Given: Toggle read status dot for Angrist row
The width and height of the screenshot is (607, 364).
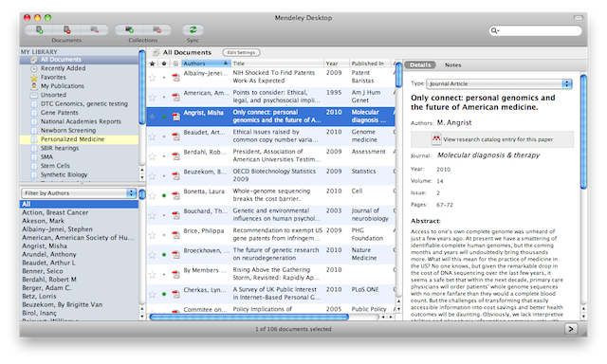Looking at the screenshot, I should [164, 117].
